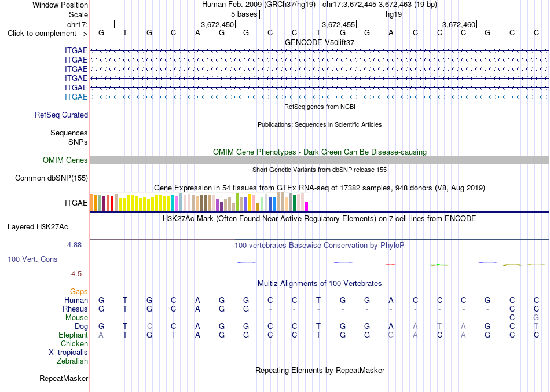Screen dimensions: 550x392
Task: Open 'Multiz Alignments of 100 Vertebrates' title
Action: click(x=320, y=284)
